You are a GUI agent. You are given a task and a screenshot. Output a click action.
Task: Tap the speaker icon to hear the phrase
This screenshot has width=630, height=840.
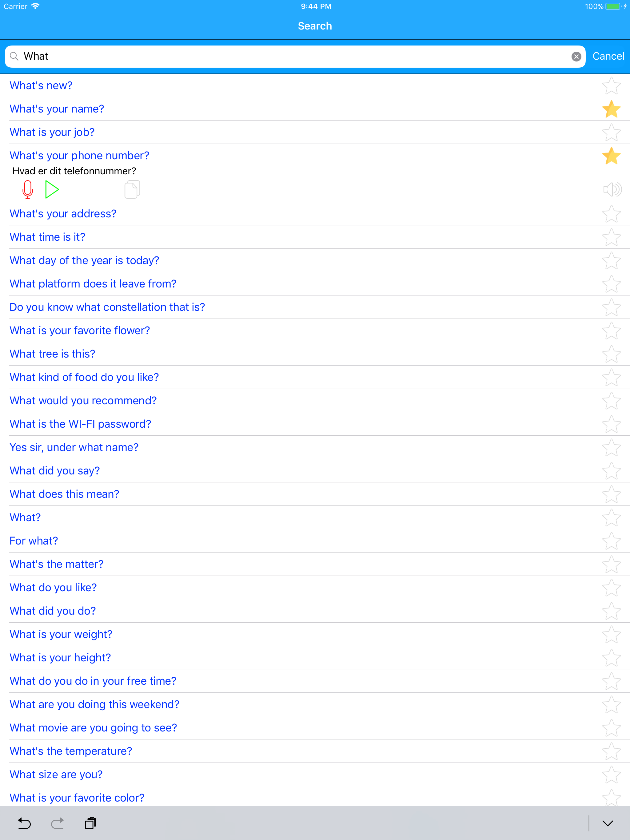pyautogui.click(x=612, y=189)
